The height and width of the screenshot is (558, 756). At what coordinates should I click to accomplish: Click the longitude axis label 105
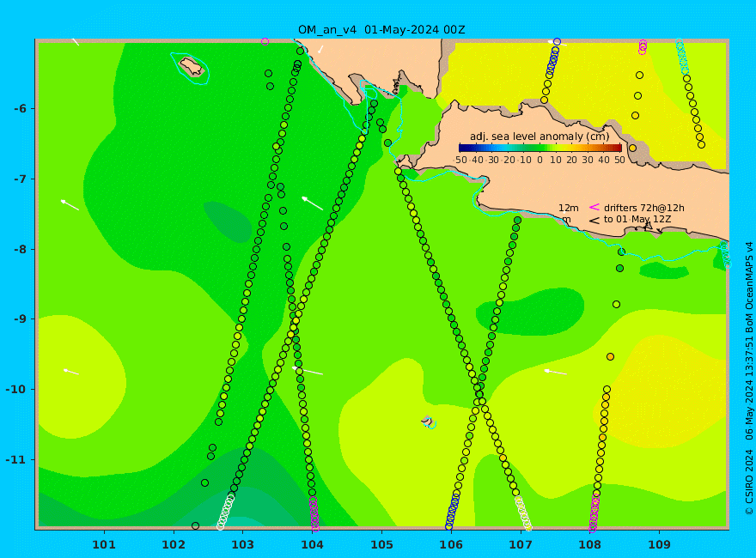381,544
